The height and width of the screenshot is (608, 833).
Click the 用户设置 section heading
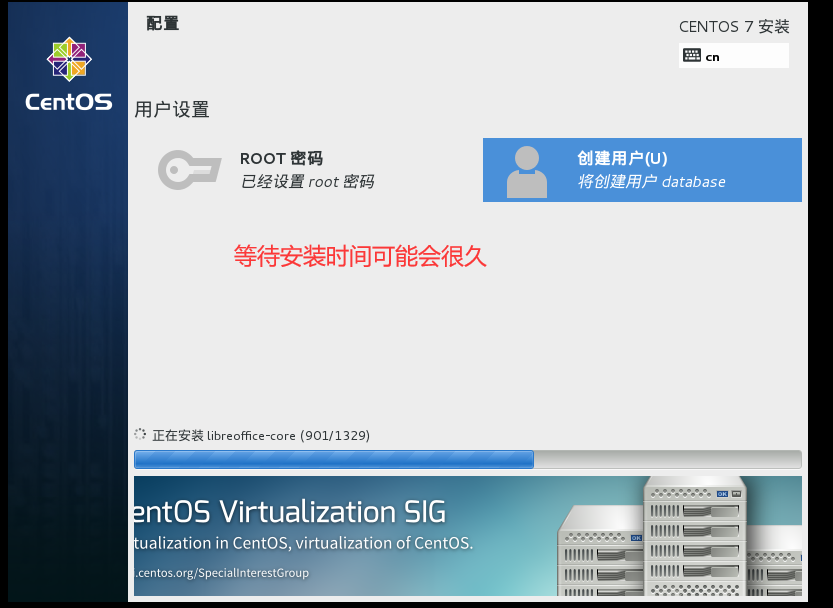click(x=172, y=109)
